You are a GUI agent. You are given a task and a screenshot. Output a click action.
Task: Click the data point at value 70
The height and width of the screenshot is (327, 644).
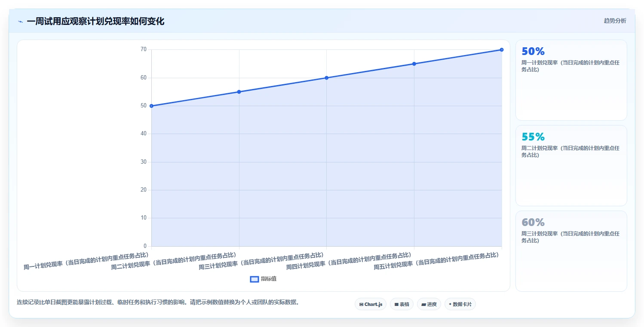coord(502,50)
